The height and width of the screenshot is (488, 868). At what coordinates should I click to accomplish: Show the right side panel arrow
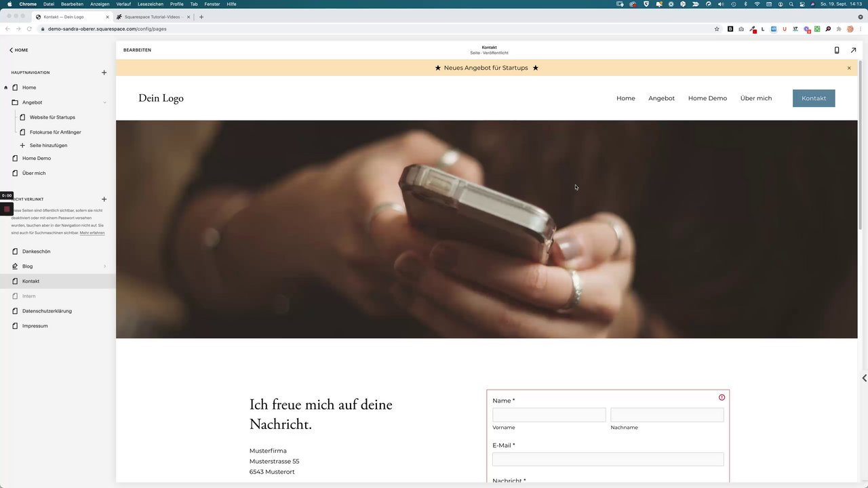click(864, 378)
